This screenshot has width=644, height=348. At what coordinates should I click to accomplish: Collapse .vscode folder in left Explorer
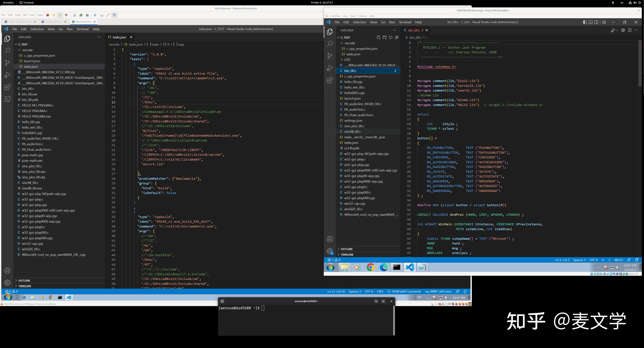coord(27,50)
